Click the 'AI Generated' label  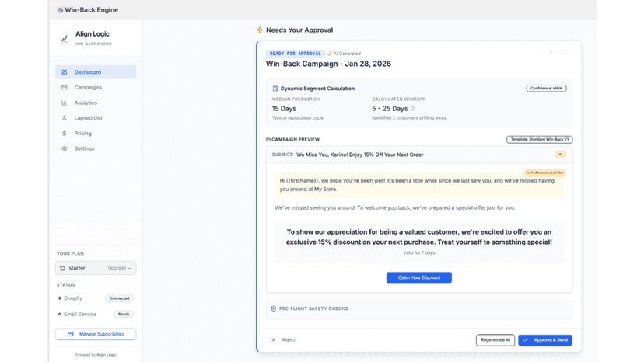tap(347, 54)
